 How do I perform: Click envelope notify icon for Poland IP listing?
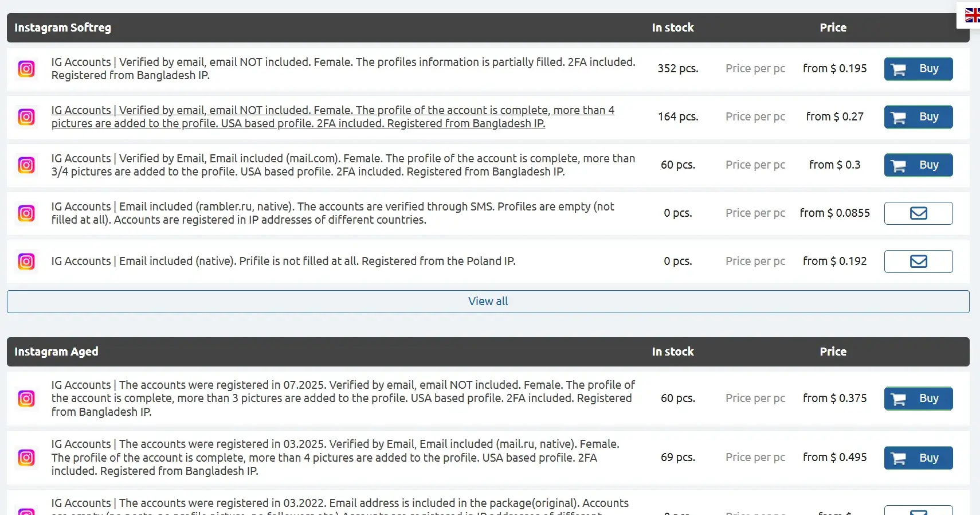(918, 262)
